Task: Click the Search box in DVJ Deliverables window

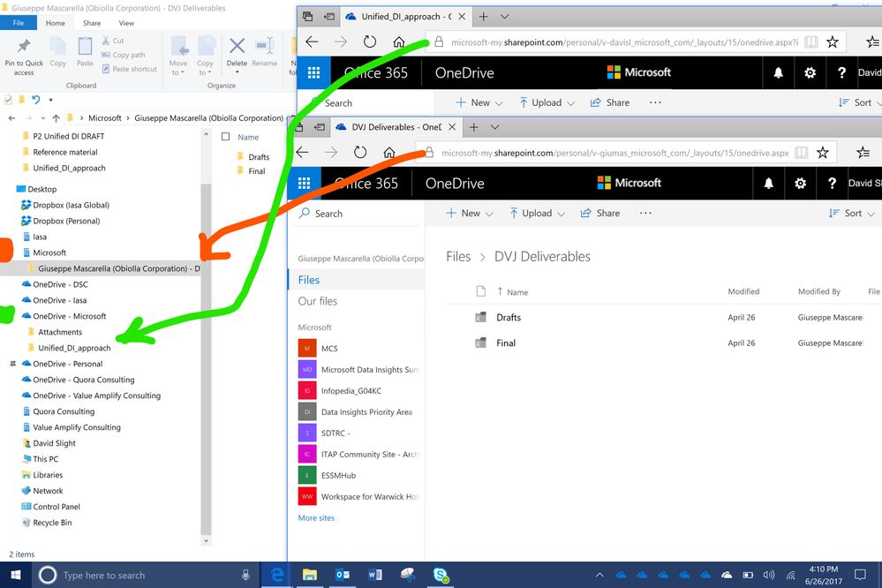Action: [357, 214]
